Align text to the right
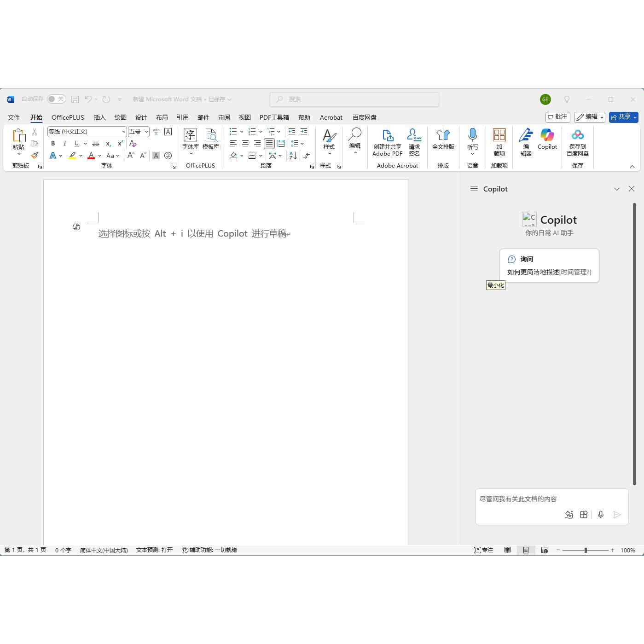Viewport: 644px width, 644px height. coord(257,144)
